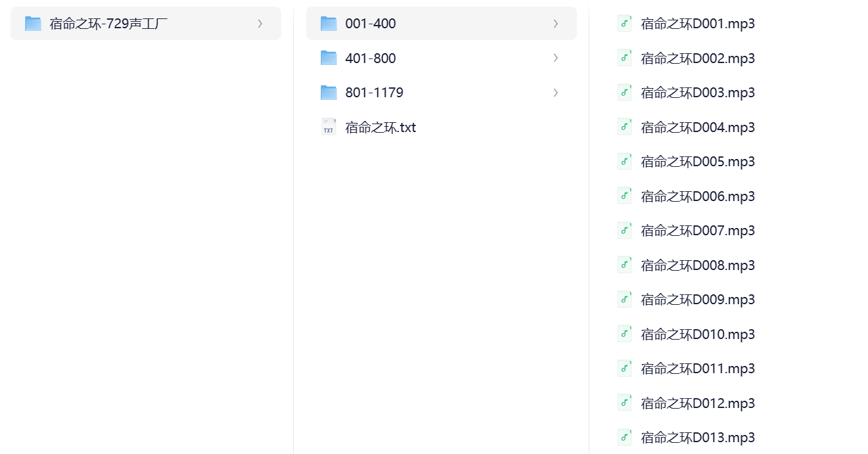The height and width of the screenshot is (454, 868).
Task: Select the 宿命之环-729声工厂 folder name
Action: coord(108,24)
